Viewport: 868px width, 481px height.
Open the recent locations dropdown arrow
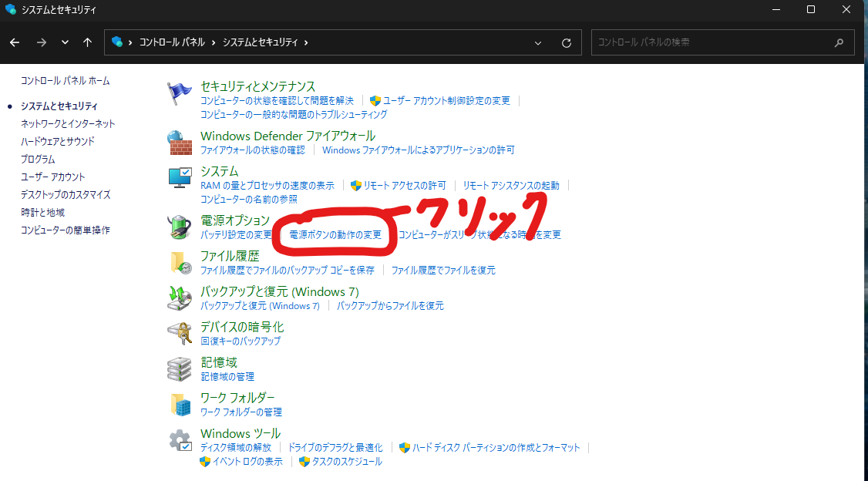point(65,42)
